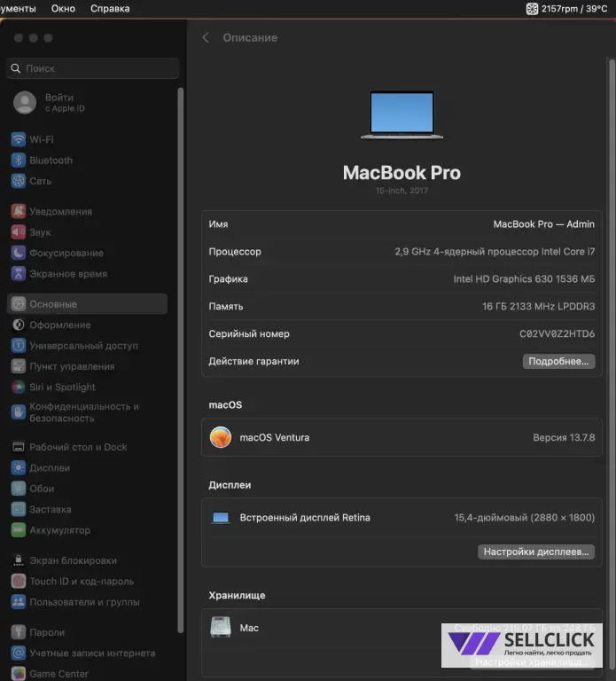Click the Версия 13.7.8 text
This screenshot has width=616, height=681.
(564, 437)
